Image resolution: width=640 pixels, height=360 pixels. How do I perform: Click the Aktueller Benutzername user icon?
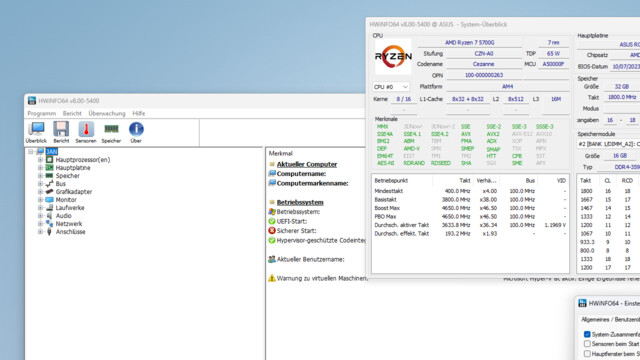click(x=272, y=259)
